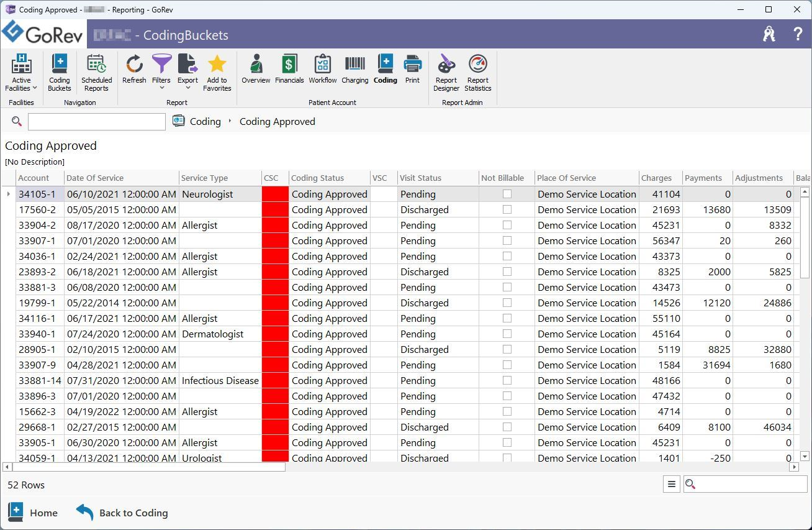Click Adjustments column header
This screenshot has width=812, height=530.
764,178
